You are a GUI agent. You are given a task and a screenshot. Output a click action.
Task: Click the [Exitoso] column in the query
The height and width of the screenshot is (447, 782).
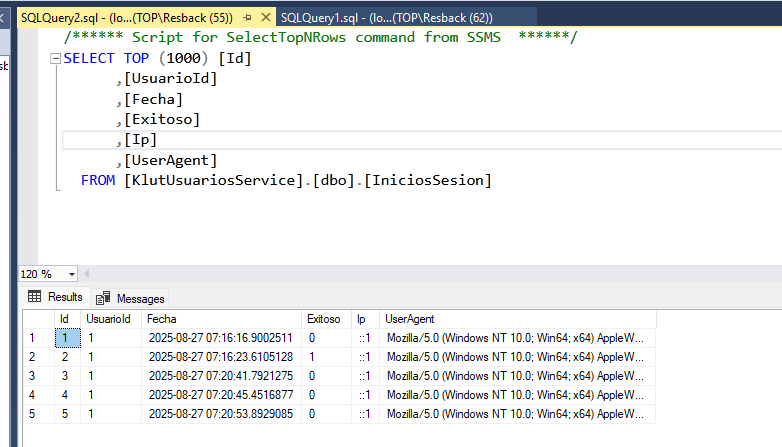tap(162, 120)
